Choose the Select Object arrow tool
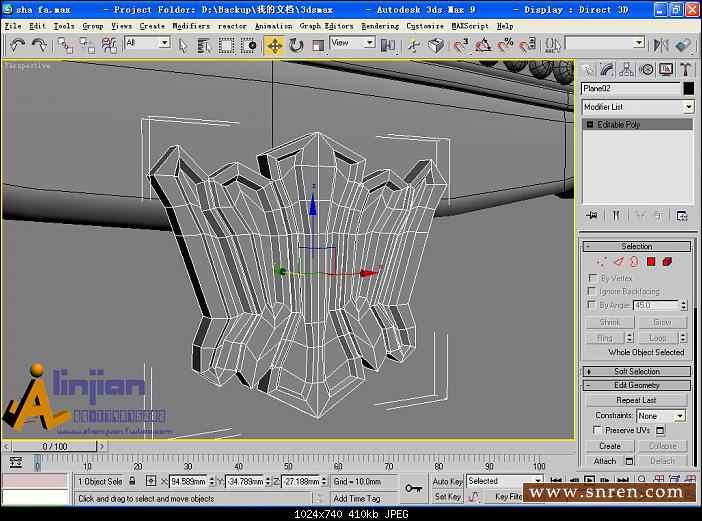The image size is (702, 521). pos(183,45)
